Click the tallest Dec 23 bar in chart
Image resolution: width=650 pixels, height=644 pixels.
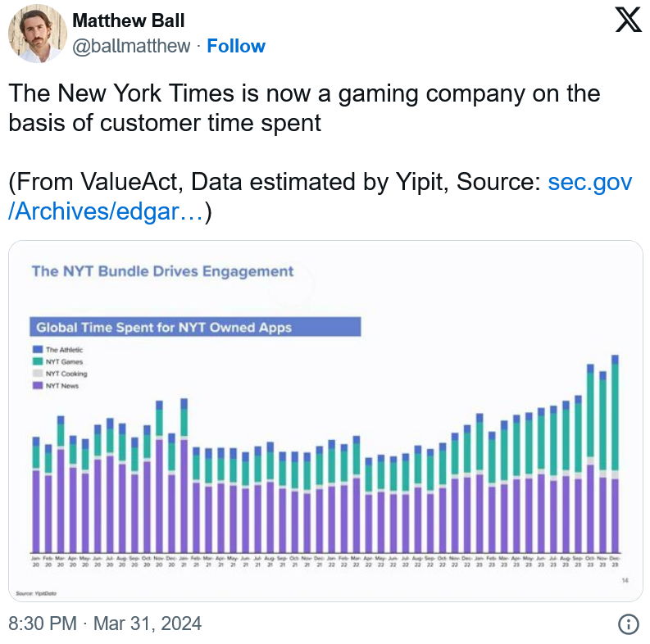616,454
